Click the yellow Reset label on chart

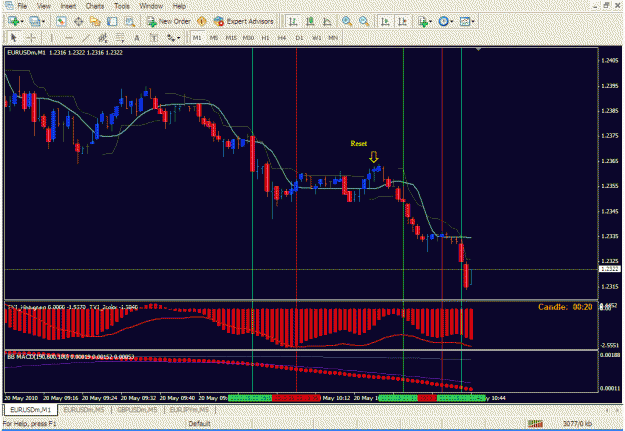tap(359, 144)
